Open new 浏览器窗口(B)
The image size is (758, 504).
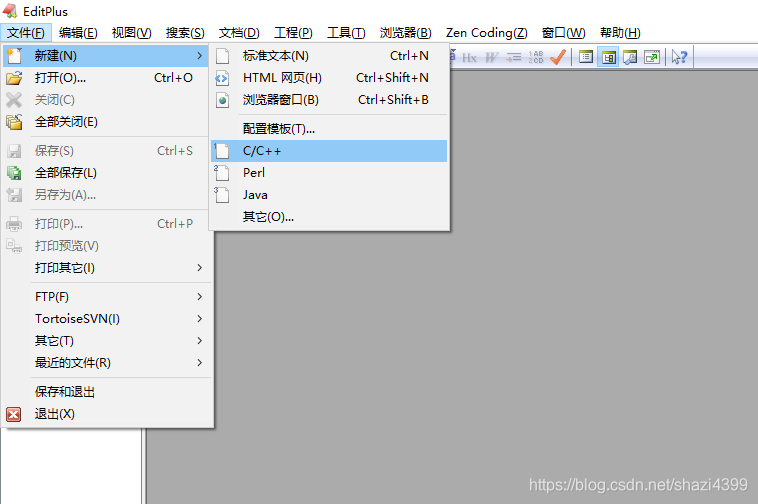(x=329, y=100)
